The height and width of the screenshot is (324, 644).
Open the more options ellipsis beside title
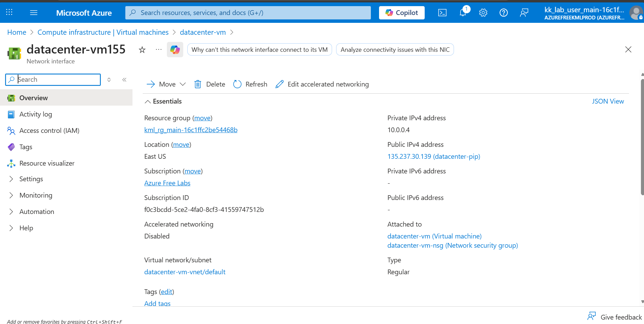[159, 49]
